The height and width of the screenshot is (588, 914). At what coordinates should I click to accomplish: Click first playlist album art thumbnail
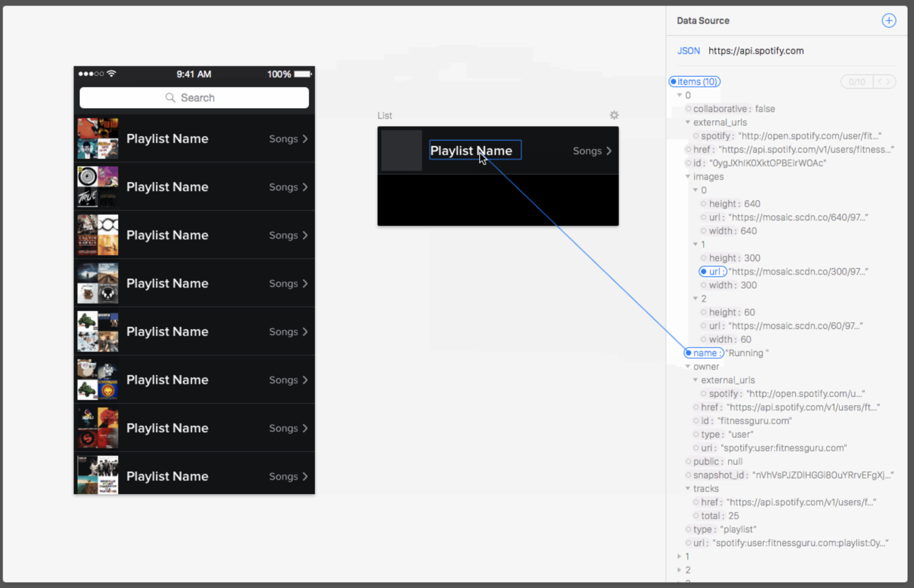[98, 139]
